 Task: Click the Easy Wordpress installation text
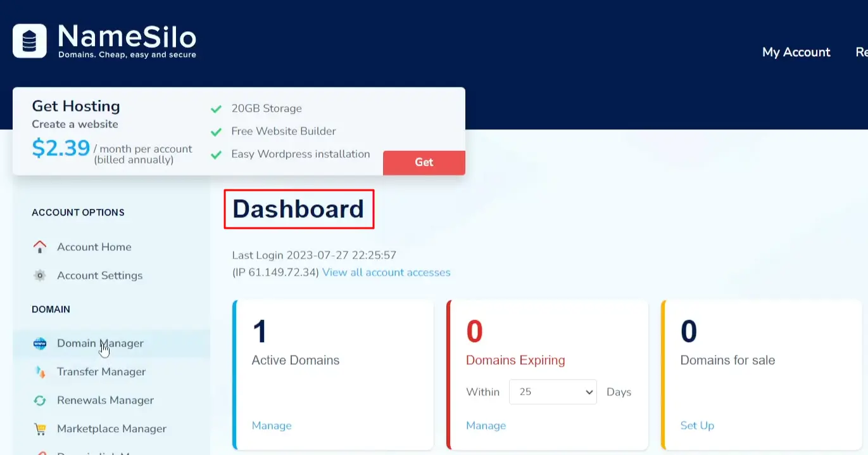click(301, 154)
